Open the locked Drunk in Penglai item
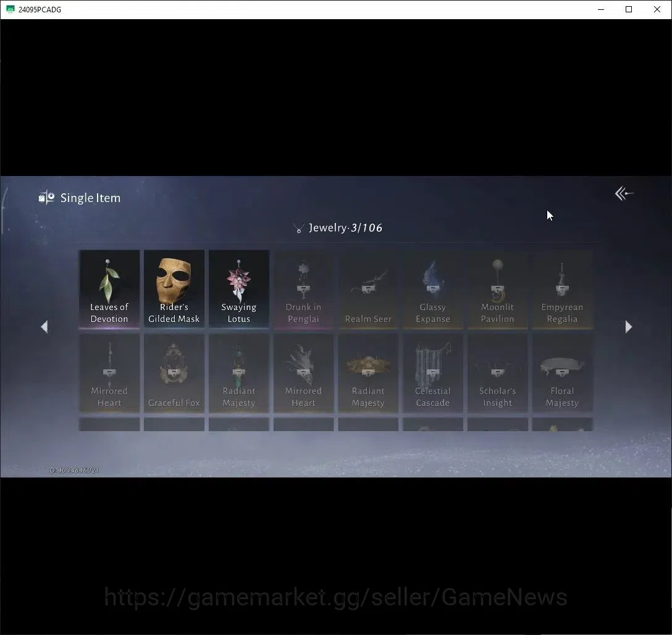Image resolution: width=672 pixels, height=635 pixels. 303,289
